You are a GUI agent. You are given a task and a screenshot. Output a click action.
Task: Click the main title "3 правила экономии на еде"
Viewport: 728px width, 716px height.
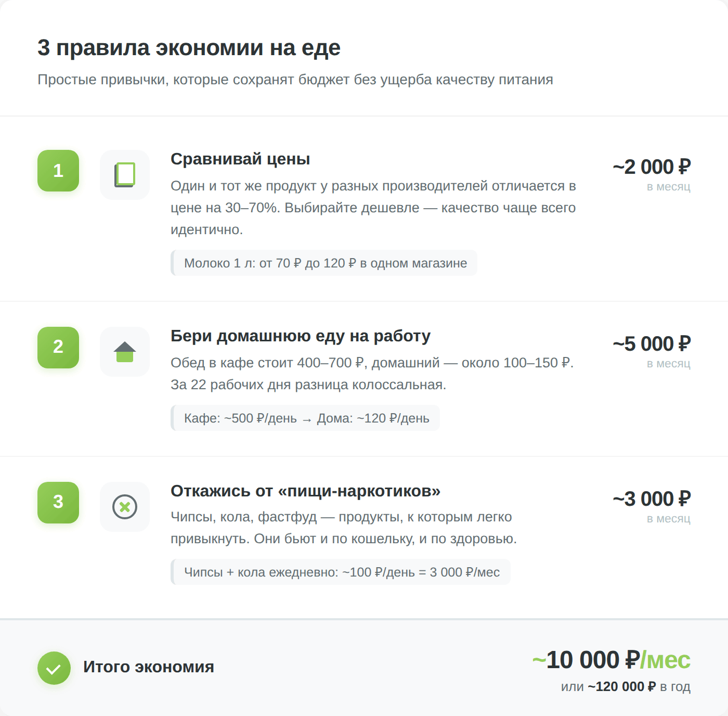point(189,48)
